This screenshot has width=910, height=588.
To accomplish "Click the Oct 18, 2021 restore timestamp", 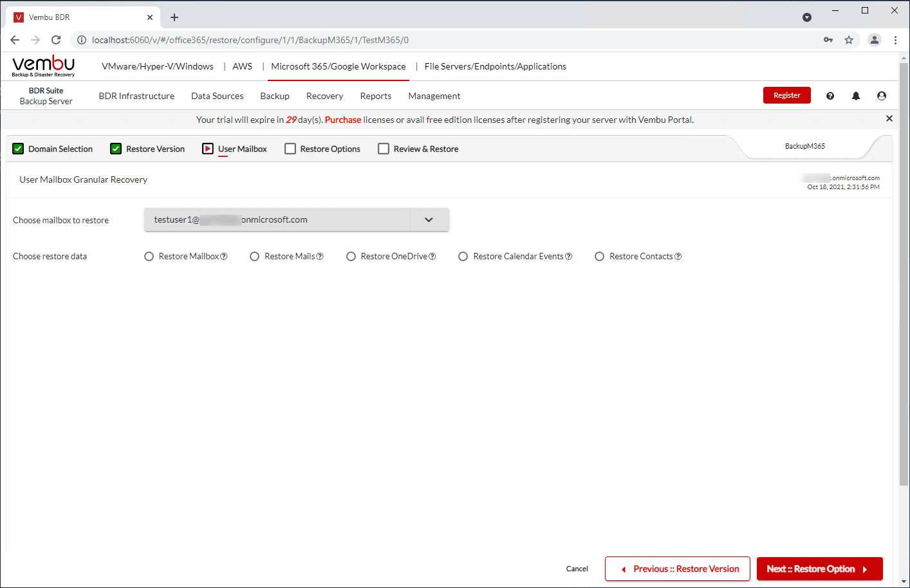I will pos(844,187).
